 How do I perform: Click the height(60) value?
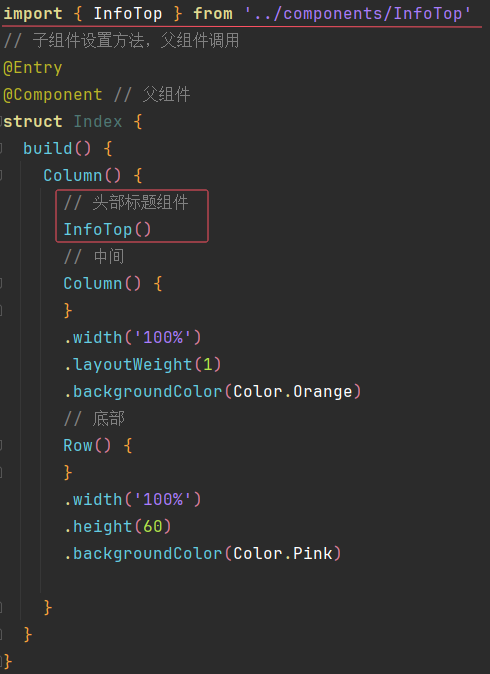pos(152,527)
